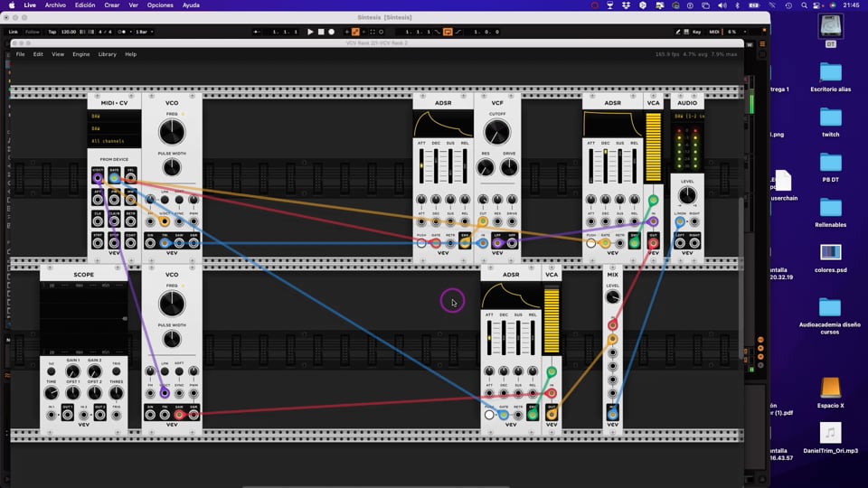This screenshot has height=488, width=868.
Task: Click top VCO PULSE WIDTH knob
Action: (x=172, y=167)
